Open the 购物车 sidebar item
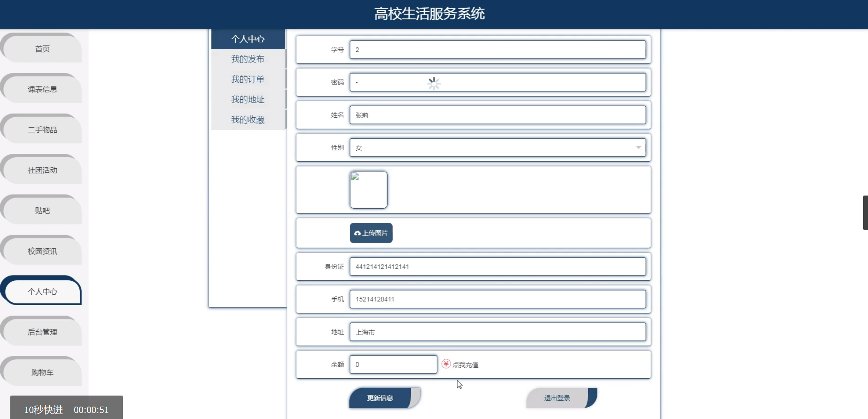This screenshot has width=868, height=419. [x=42, y=372]
